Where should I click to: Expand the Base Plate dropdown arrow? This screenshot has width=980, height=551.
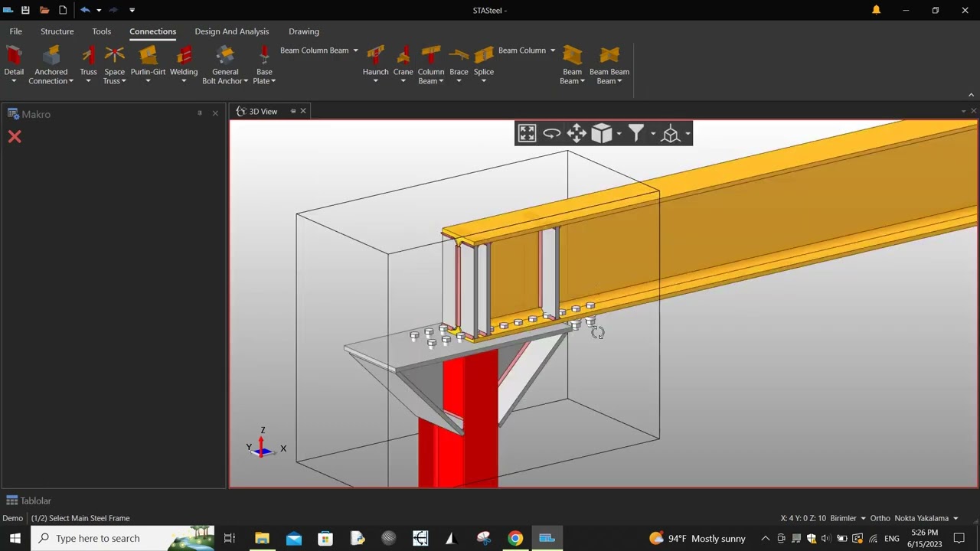tap(273, 81)
